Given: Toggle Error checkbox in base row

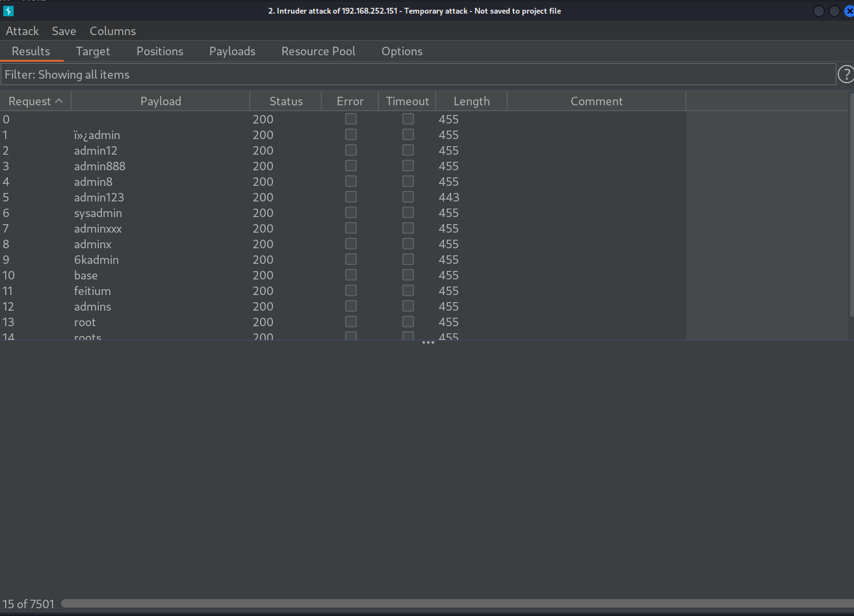Looking at the screenshot, I should 351,275.
